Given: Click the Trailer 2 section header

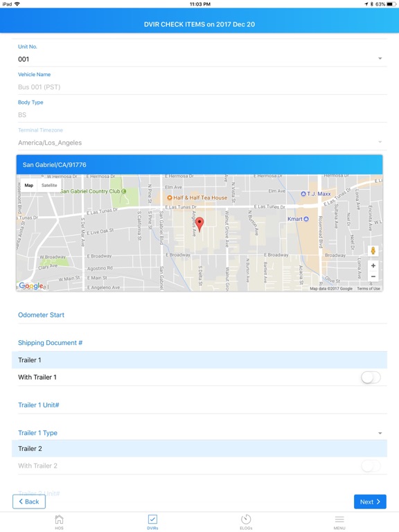Looking at the screenshot, I should [x=199, y=449].
